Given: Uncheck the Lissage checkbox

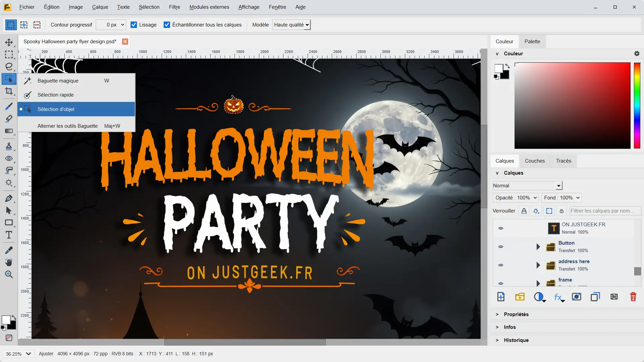Looking at the screenshot, I should point(133,25).
